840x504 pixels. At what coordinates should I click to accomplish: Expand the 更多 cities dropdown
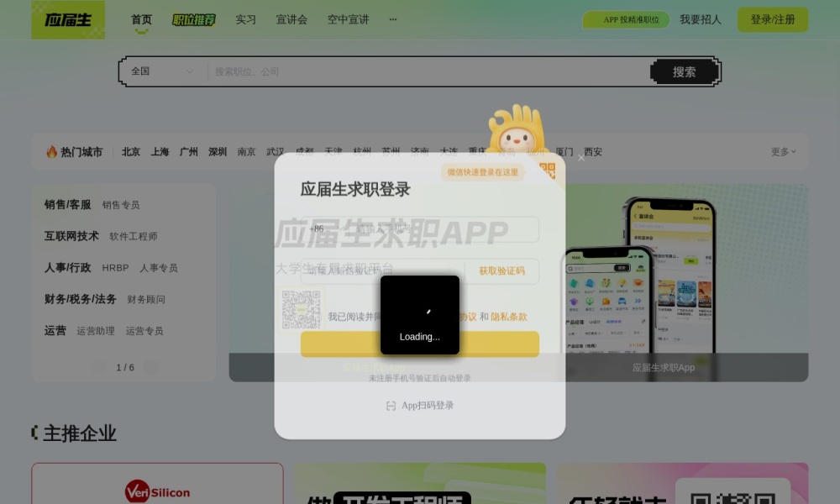(x=783, y=152)
